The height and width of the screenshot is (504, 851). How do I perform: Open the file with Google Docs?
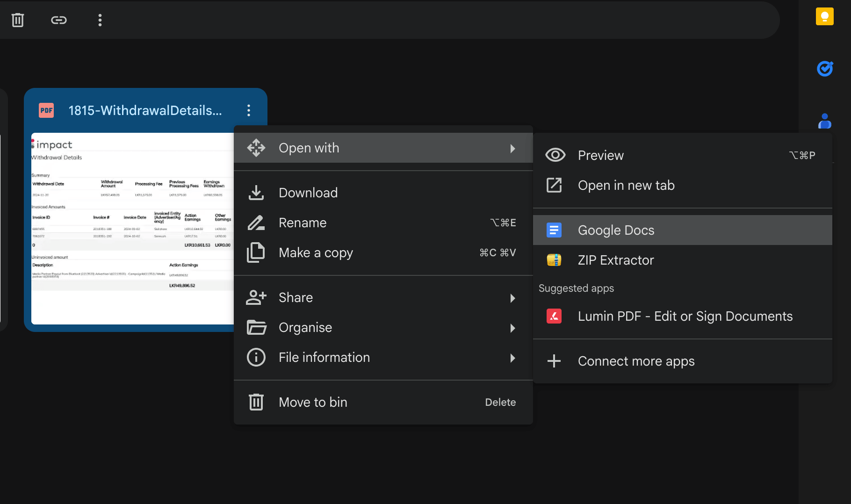point(683,230)
